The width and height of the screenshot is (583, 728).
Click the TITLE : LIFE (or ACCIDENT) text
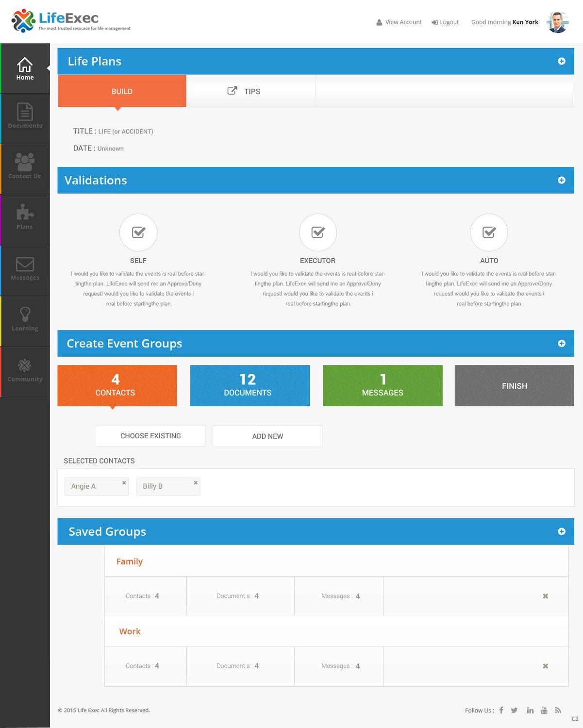[x=113, y=131]
